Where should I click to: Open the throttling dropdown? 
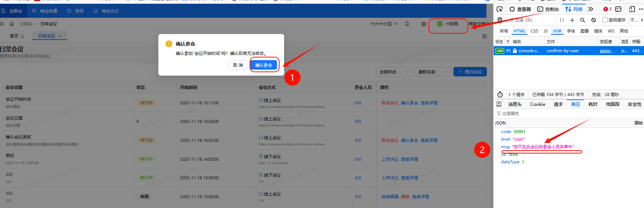coord(636,20)
